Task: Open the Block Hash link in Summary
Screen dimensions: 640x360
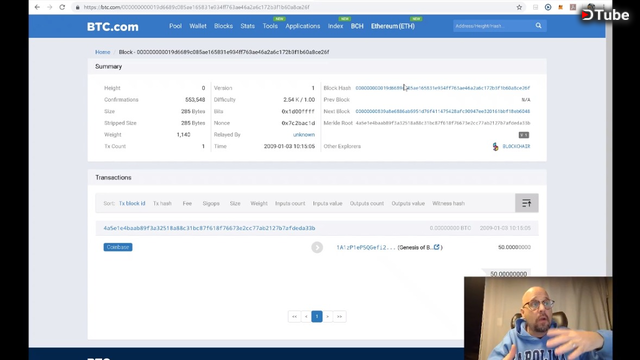Action: point(442,88)
